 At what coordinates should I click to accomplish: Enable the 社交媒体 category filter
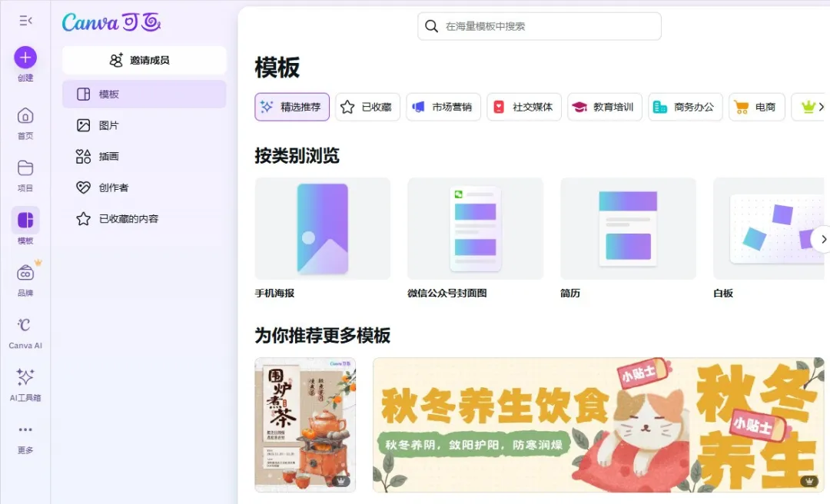coord(523,107)
